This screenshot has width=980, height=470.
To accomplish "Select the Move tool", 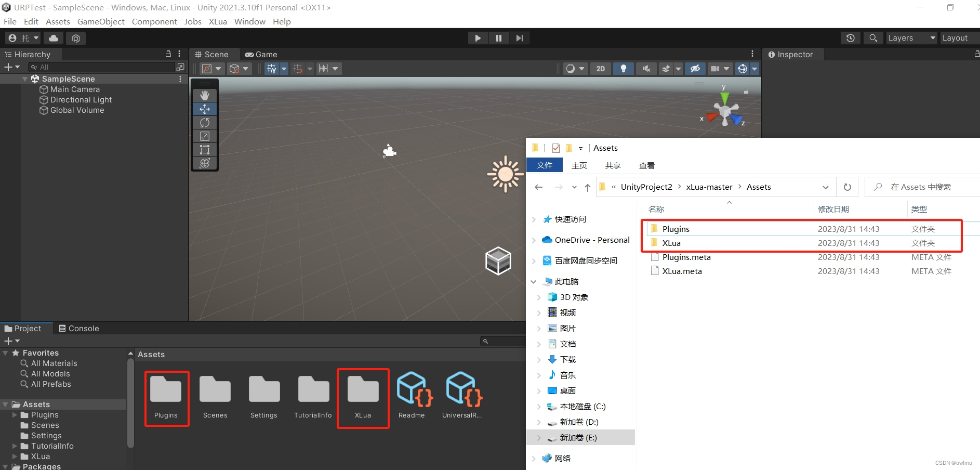I will 204,109.
